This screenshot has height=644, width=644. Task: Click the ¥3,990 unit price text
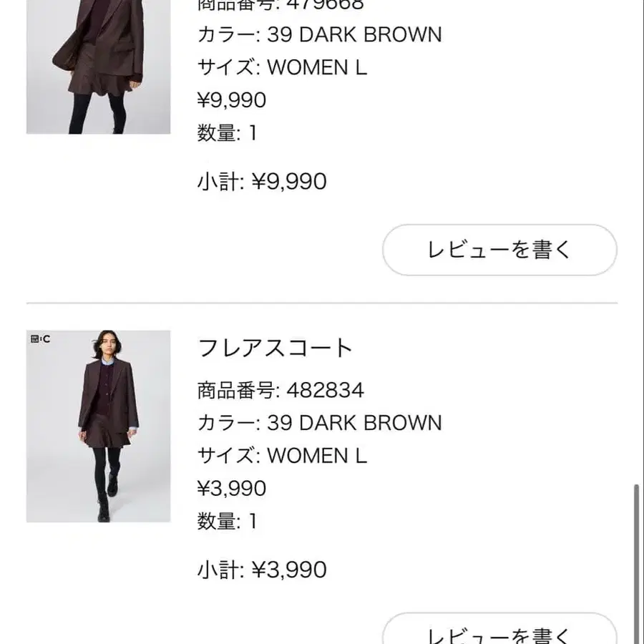click(232, 489)
